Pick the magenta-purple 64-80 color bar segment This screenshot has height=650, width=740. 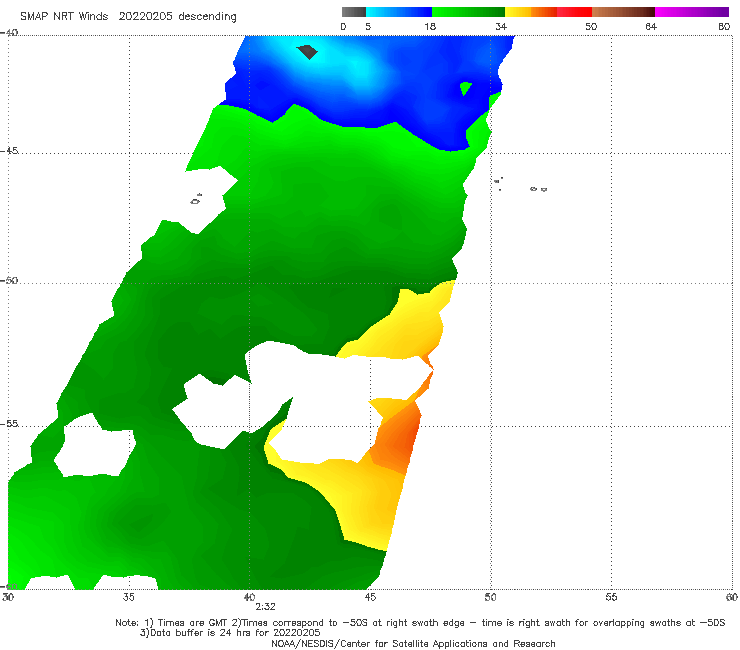tap(692, 12)
